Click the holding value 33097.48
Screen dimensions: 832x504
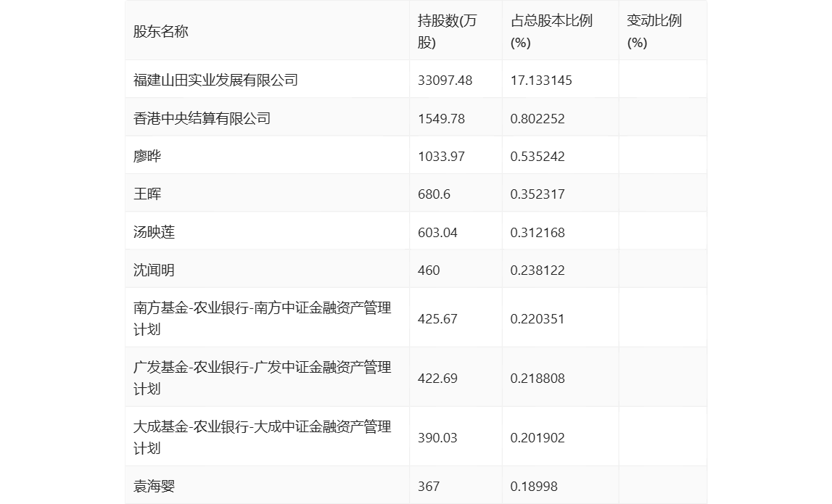[x=445, y=80]
